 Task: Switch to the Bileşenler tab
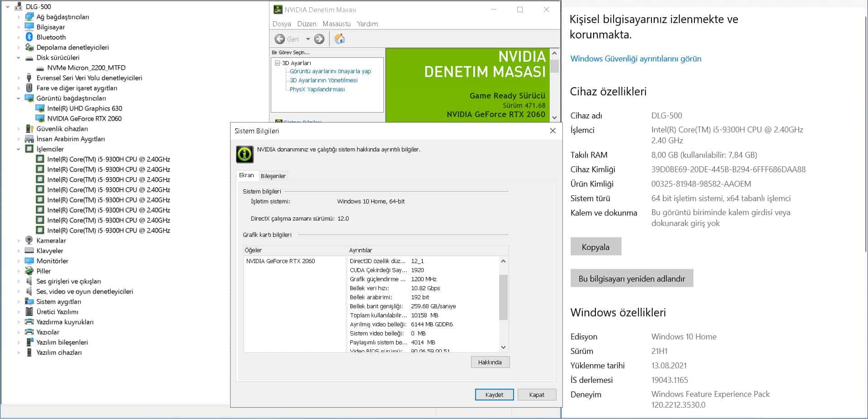point(273,176)
